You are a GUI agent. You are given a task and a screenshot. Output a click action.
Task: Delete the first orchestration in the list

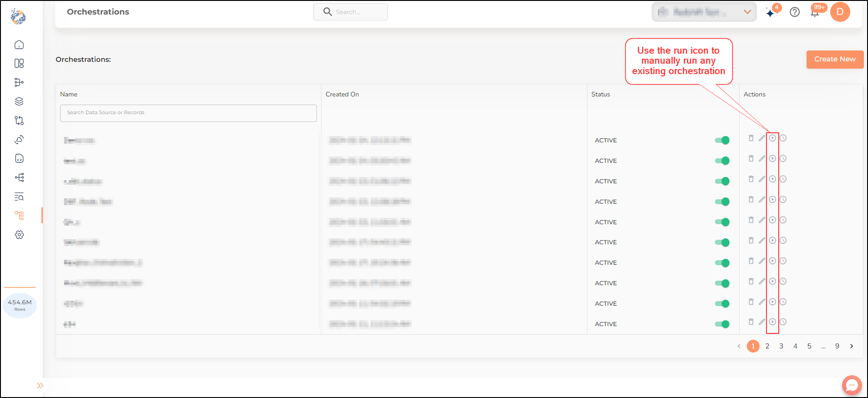(x=751, y=138)
